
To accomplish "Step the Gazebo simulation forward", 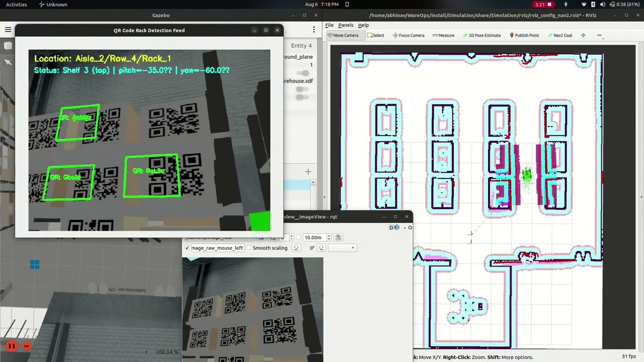I will 27,346.
